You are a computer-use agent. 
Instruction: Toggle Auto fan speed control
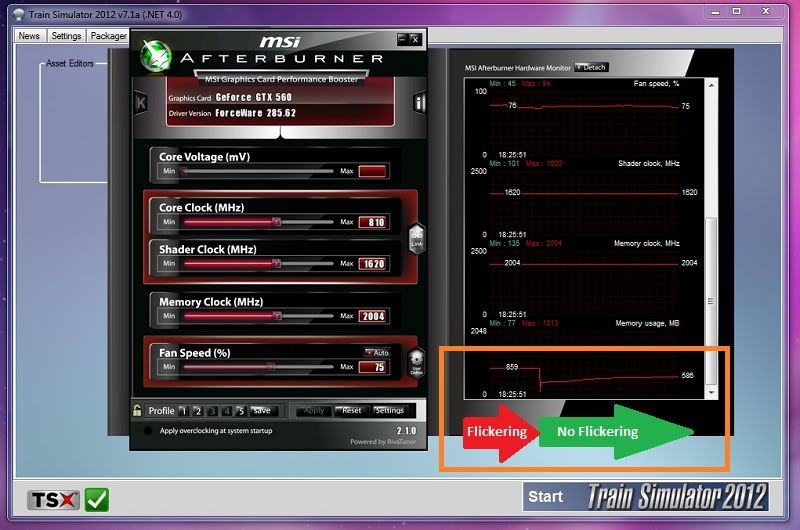[x=377, y=353]
